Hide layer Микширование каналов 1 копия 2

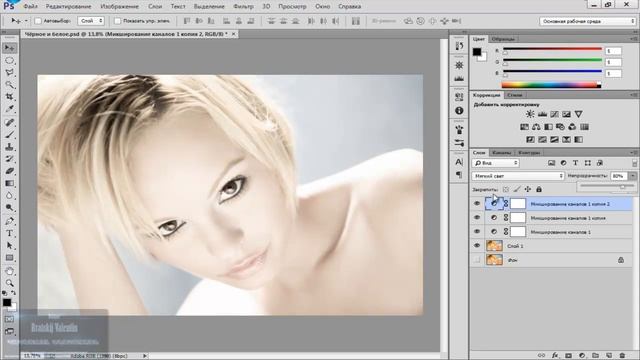[477, 204]
